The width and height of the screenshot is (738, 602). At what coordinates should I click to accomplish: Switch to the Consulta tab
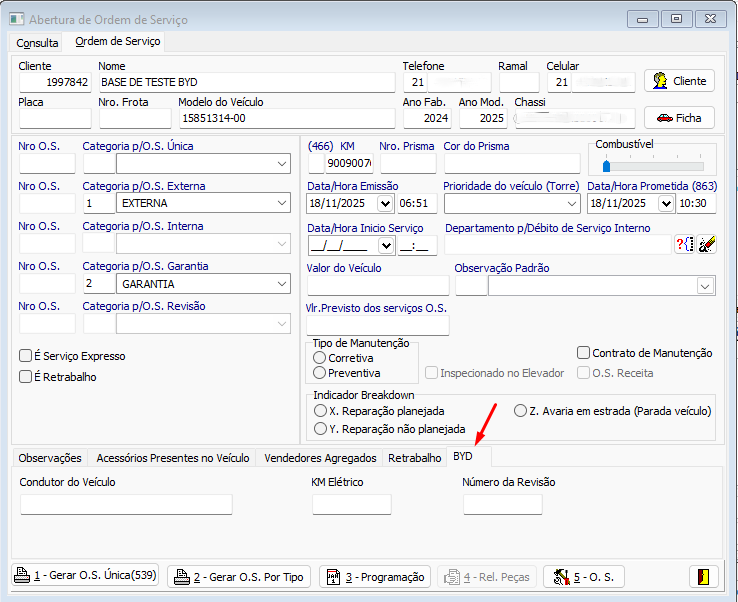point(37,43)
